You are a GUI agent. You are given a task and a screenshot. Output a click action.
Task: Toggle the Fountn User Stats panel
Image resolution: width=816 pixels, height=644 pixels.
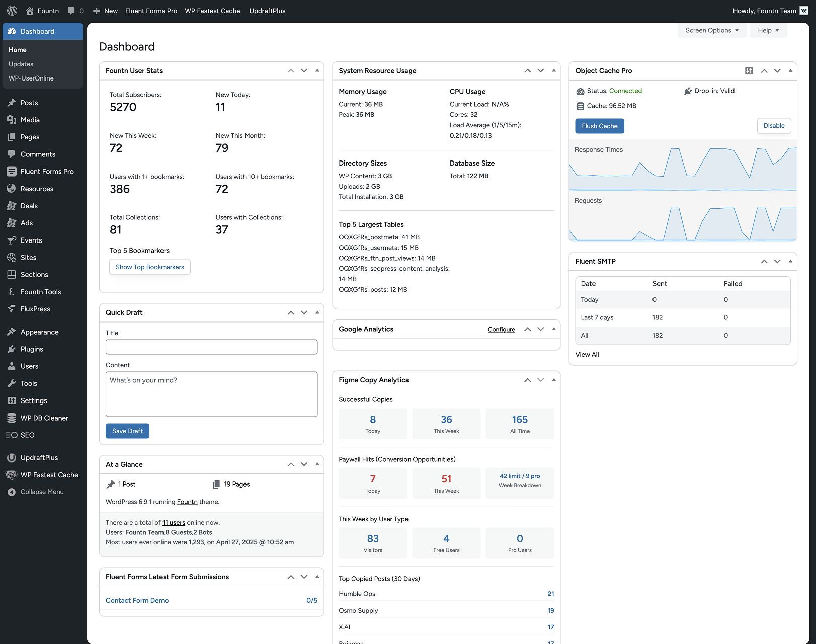pyautogui.click(x=317, y=71)
